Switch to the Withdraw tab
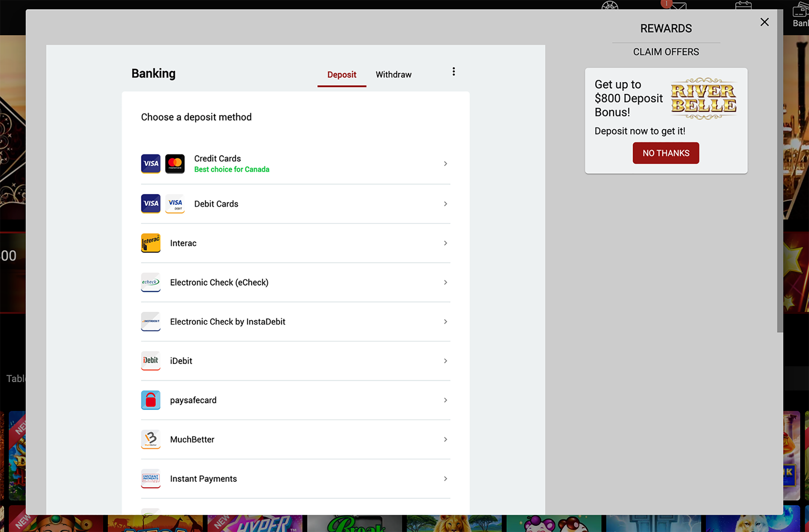809x532 pixels. (x=394, y=75)
